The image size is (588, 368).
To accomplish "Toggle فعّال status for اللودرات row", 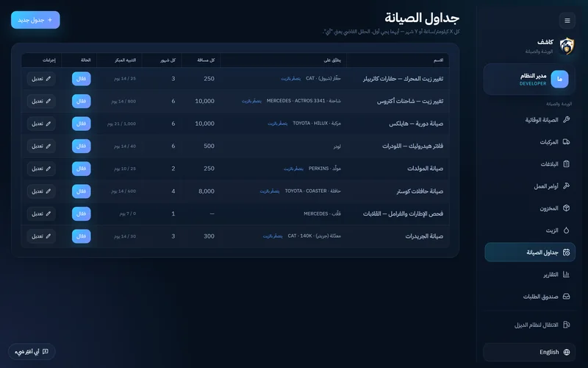I will click(82, 146).
